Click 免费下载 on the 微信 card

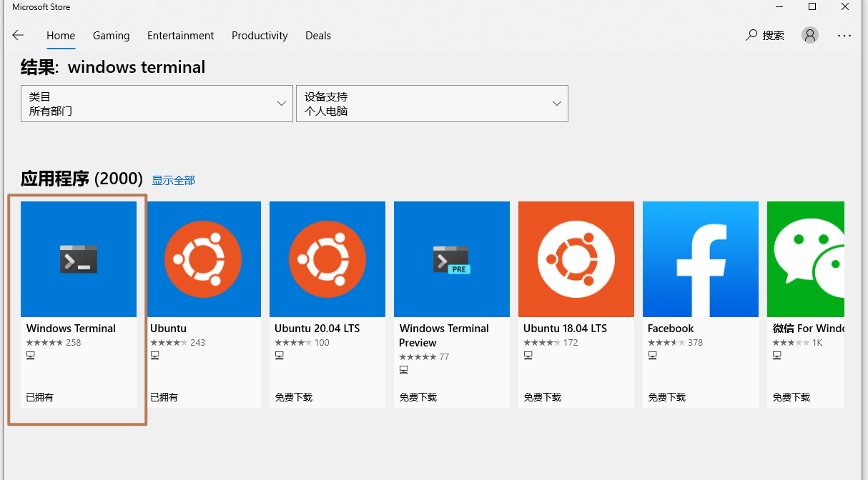click(791, 397)
